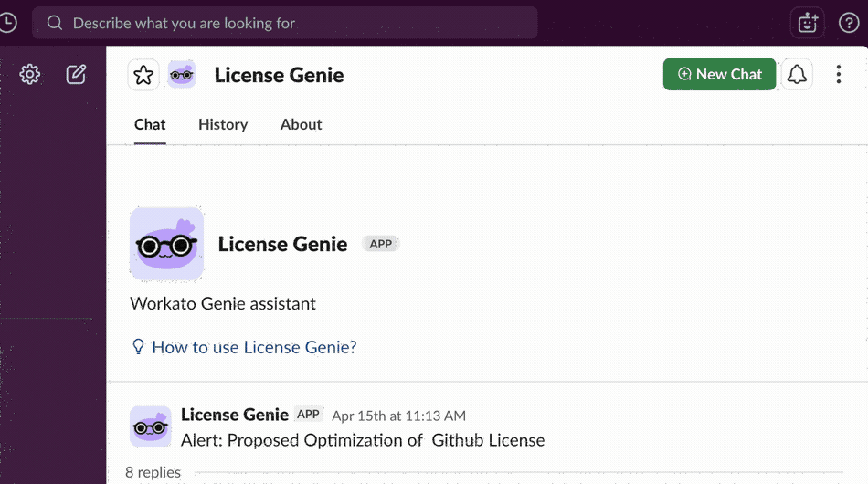
Task: Open the License Genie header title
Action: [x=279, y=75]
